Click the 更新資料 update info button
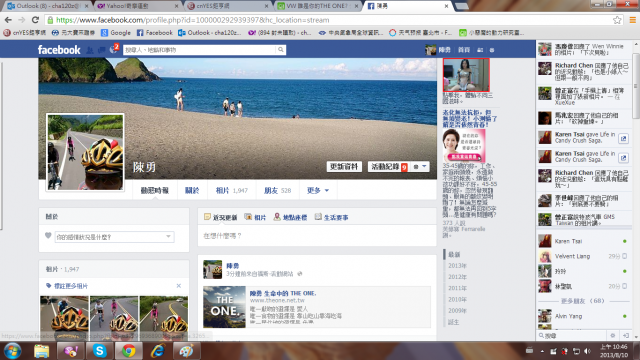 [344, 167]
